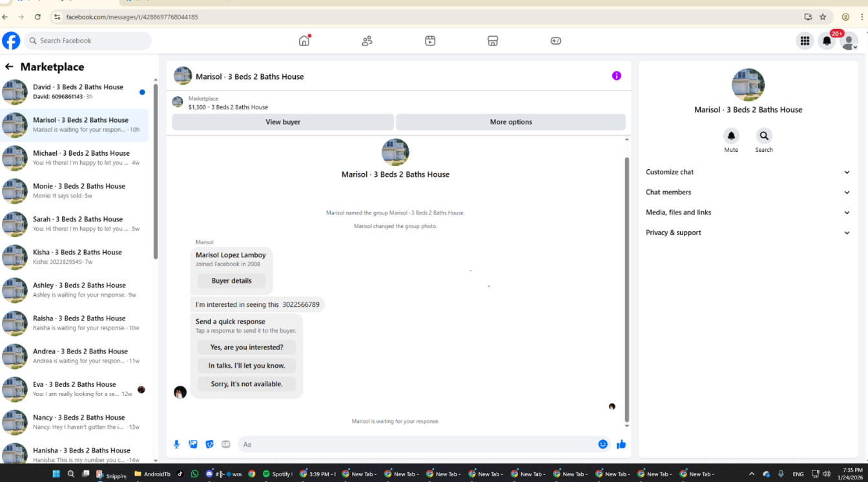
Task: Select Marisol's highlighted chat in the list
Action: point(75,125)
